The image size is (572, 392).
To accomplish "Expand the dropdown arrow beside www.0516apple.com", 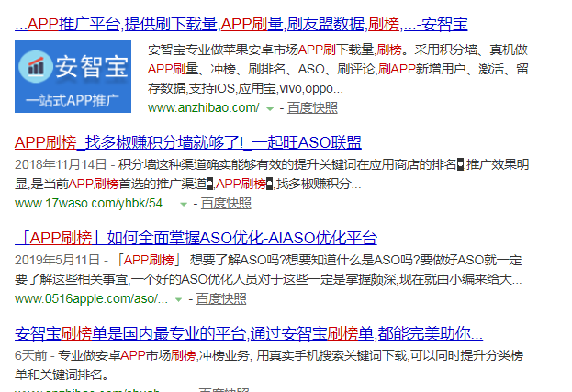I will pyautogui.click(x=179, y=299).
